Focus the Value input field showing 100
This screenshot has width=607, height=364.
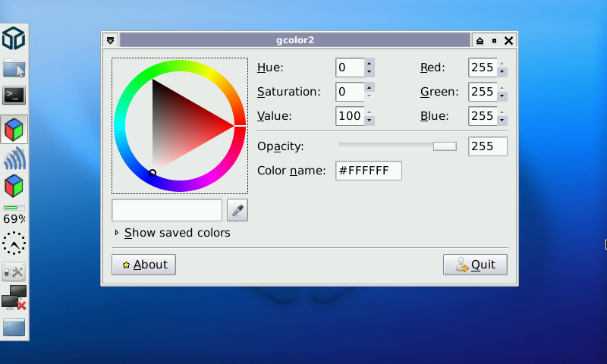[350, 116]
